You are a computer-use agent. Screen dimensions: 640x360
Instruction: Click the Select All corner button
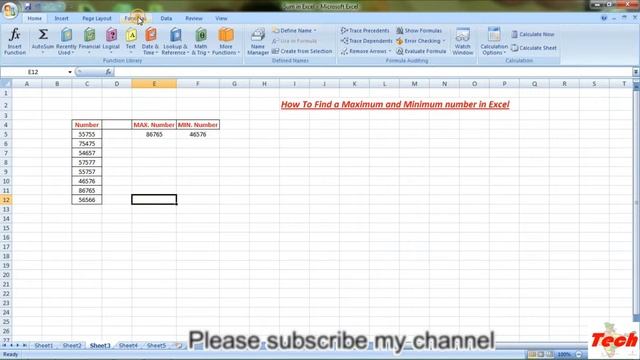[6, 84]
